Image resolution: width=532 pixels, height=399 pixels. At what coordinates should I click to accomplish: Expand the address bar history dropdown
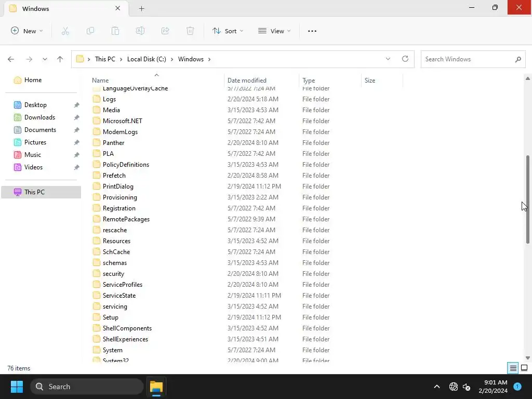click(x=388, y=59)
